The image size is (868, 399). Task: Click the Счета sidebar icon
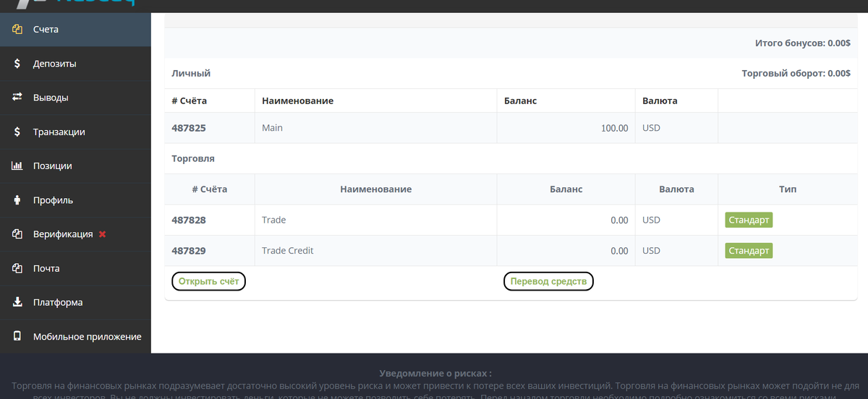click(x=17, y=30)
